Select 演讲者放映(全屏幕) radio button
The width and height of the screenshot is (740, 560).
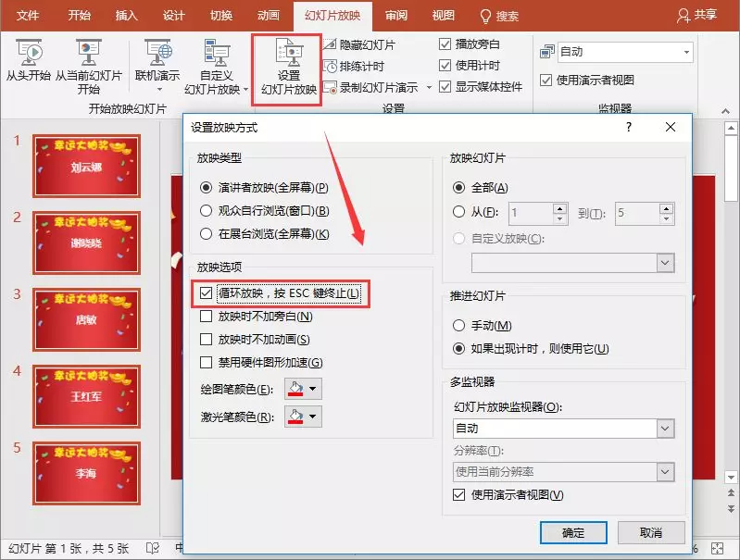pos(206,188)
